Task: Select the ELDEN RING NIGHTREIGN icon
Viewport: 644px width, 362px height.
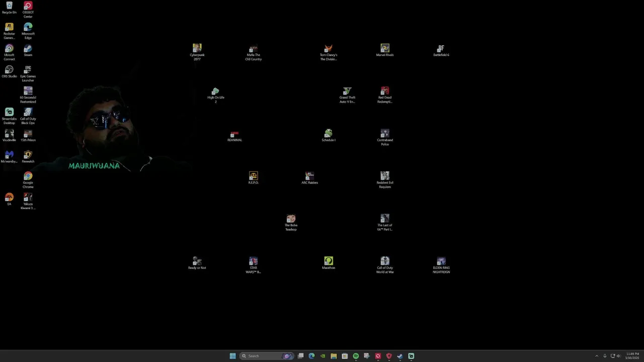Action: (441, 265)
